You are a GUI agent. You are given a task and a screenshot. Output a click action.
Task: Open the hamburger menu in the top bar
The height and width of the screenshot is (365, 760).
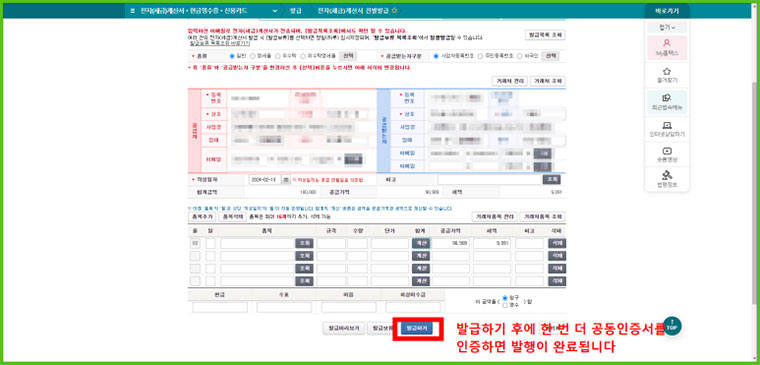[x=133, y=11]
